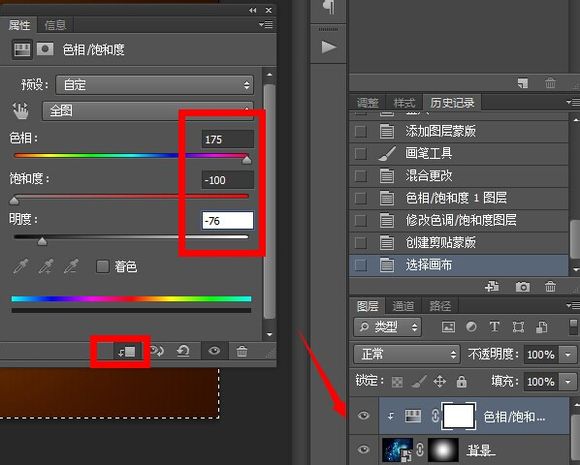Click the 饱和度 value field showing -100
The height and width of the screenshot is (465, 580).
(228, 180)
